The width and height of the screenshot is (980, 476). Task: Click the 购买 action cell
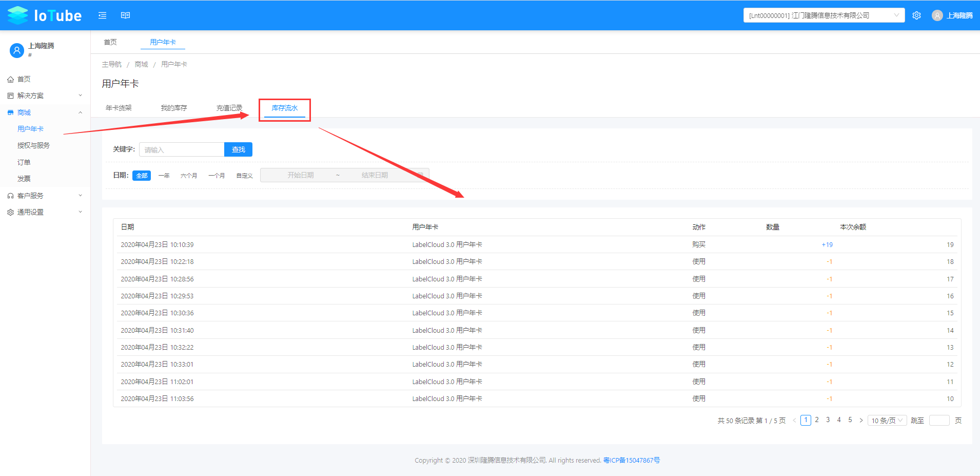[699, 244]
